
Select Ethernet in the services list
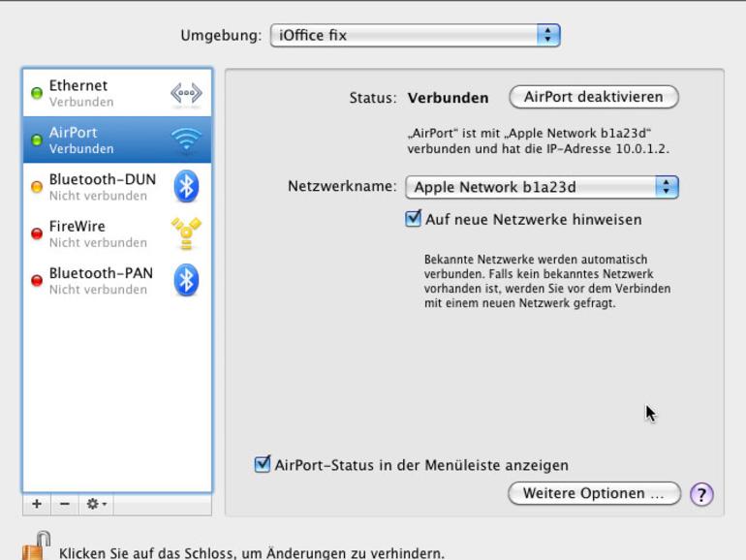117,93
